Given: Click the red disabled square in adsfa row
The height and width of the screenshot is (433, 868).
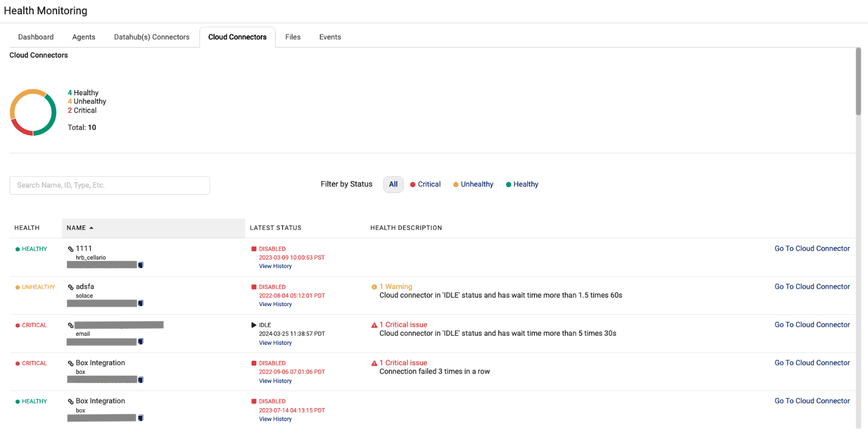Looking at the screenshot, I should coord(254,287).
